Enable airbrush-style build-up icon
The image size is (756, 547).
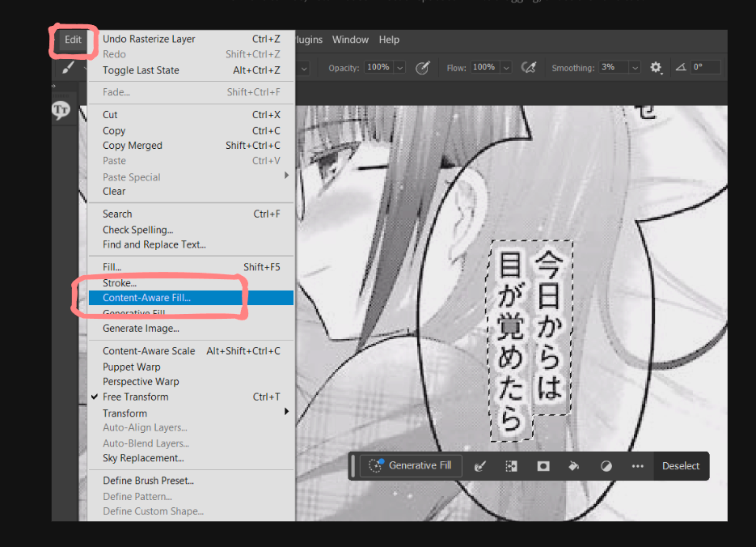(529, 67)
